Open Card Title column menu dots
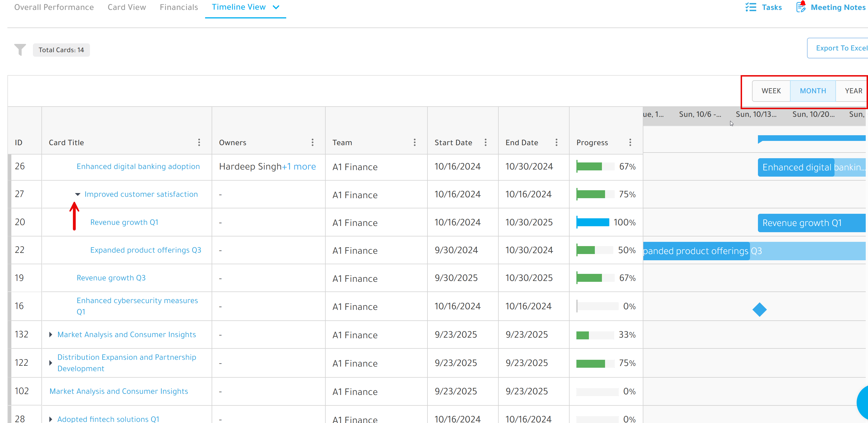The width and height of the screenshot is (868, 423). point(199,142)
